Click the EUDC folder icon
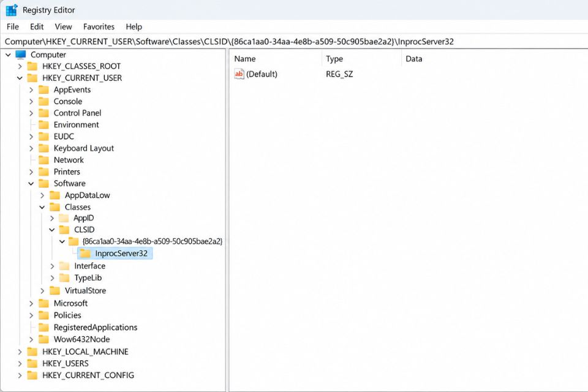This screenshot has height=392, width=588. tap(43, 136)
